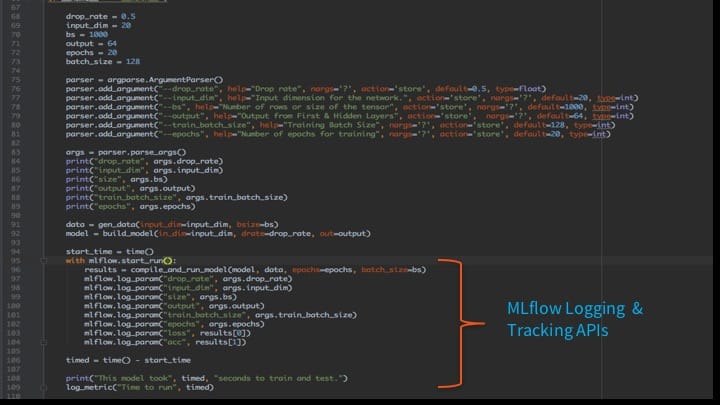Click the add_argument line for '--train_batch_size'

(x=341, y=125)
